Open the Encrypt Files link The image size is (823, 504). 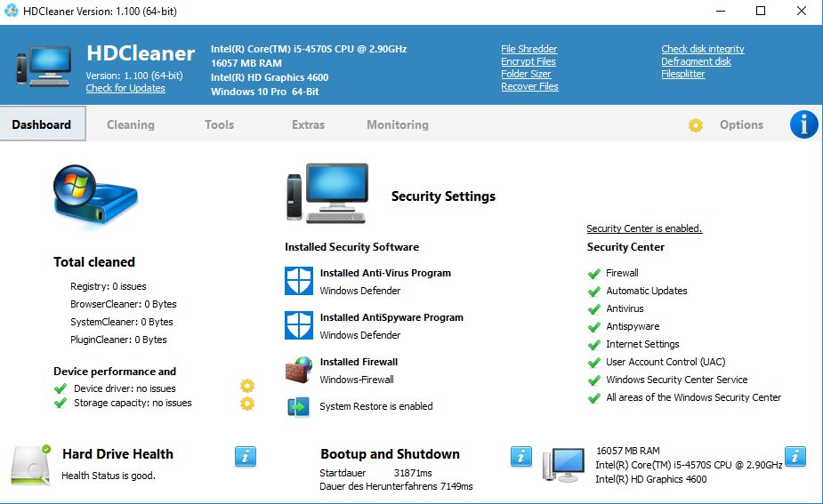(528, 61)
